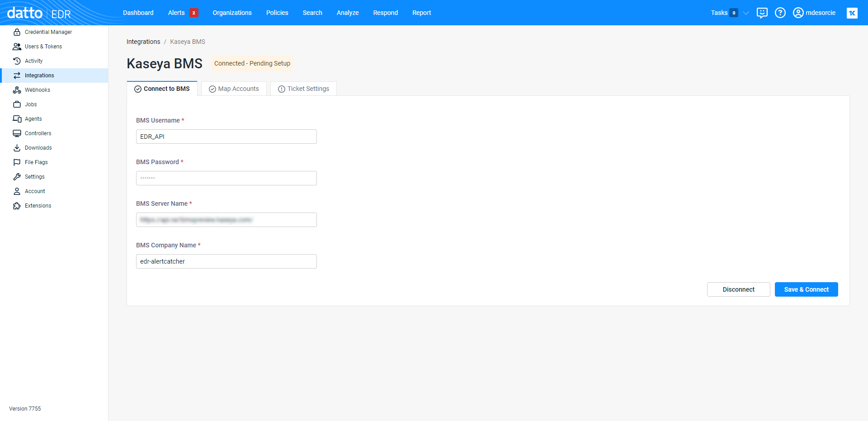Open the Alerts menu item

pos(176,13)
